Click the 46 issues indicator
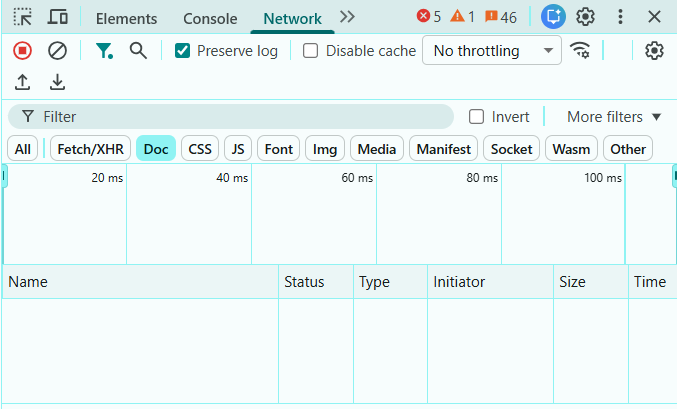Image resolution: width=677 pixels, height=409 pixels. coord(501,17)
